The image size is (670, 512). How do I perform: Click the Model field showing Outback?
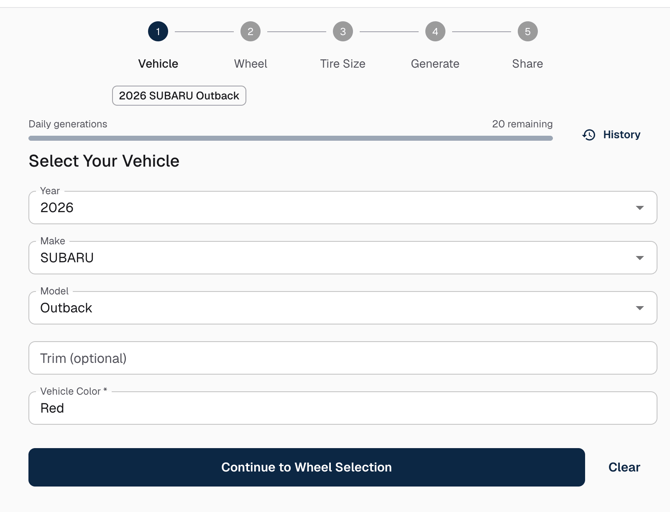[x=343, y=308]
